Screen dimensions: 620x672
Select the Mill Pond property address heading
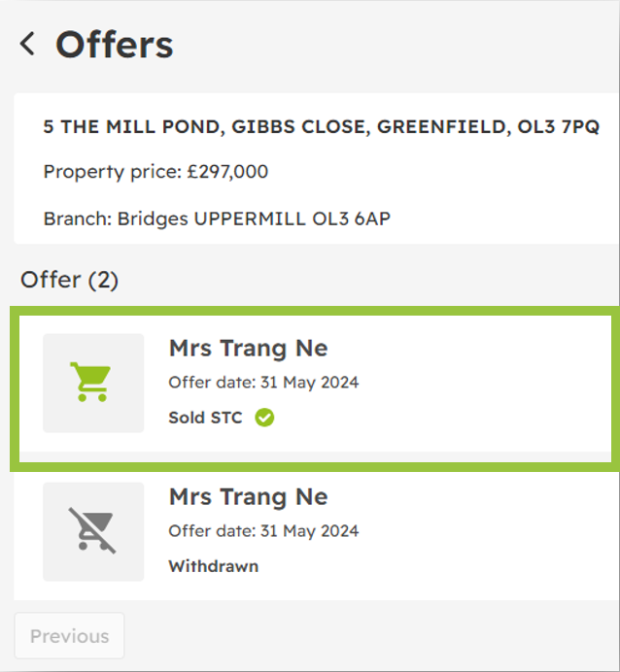pos(321,127)
